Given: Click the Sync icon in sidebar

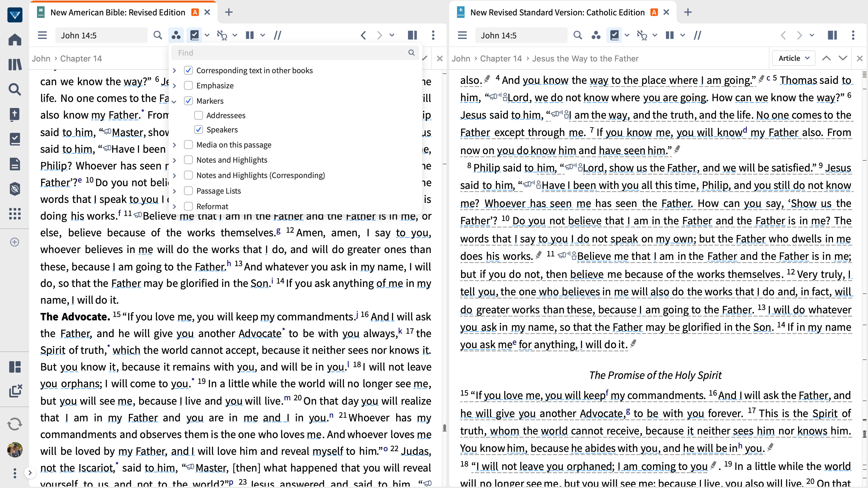Looking at the screenshot, I should (15, 424).
